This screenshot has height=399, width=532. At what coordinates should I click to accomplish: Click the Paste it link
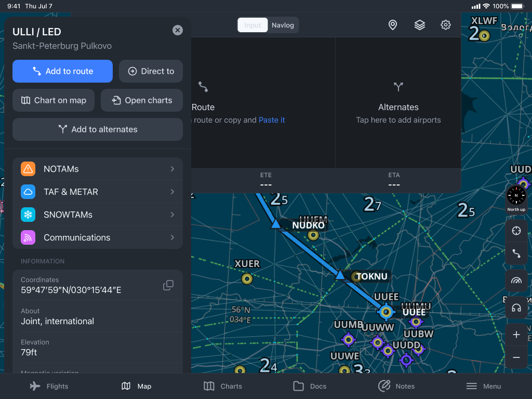(x=272, y=119)
